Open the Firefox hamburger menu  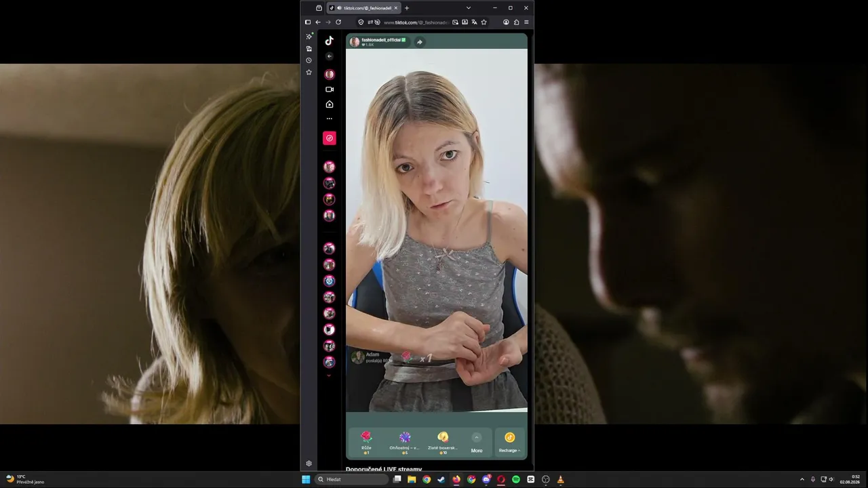(x=526, y=22)
